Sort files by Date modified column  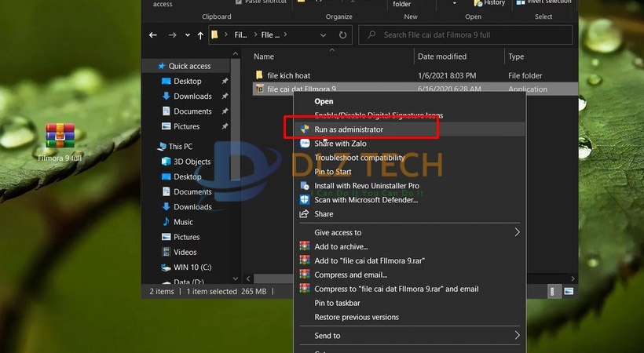pos(442,56)
